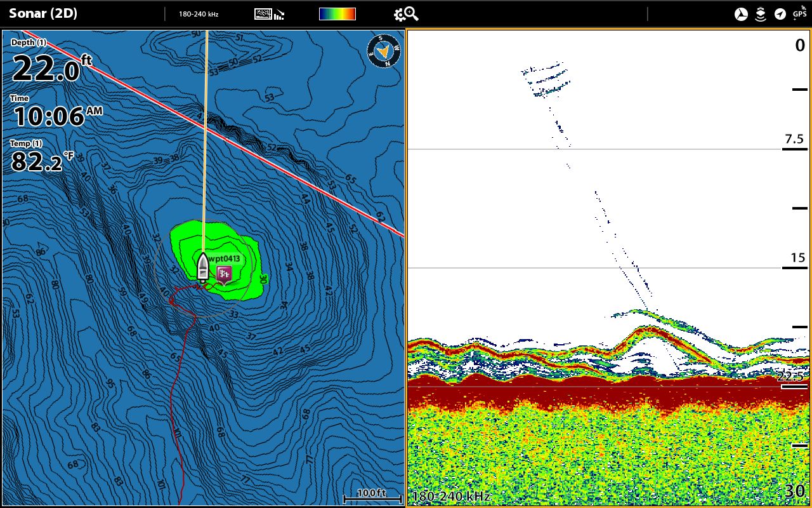Tap the wpt0413 waypoint label
This screenshot has height=508, width=812.
(225, 258)
